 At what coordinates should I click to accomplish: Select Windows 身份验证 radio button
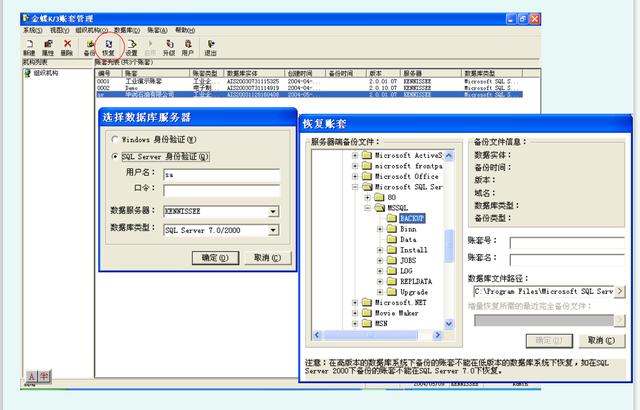click(x=115, y=140)
